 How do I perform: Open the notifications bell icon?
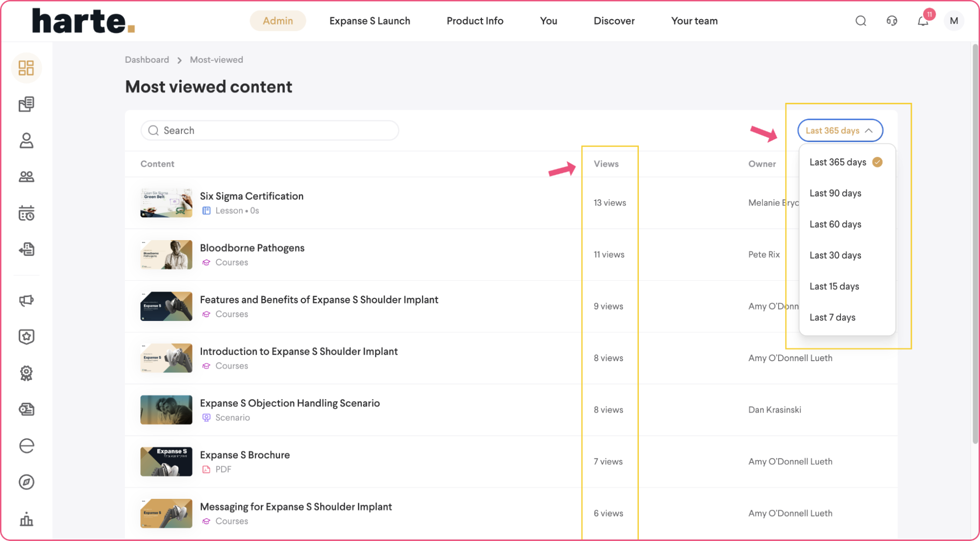coord(923,21)
